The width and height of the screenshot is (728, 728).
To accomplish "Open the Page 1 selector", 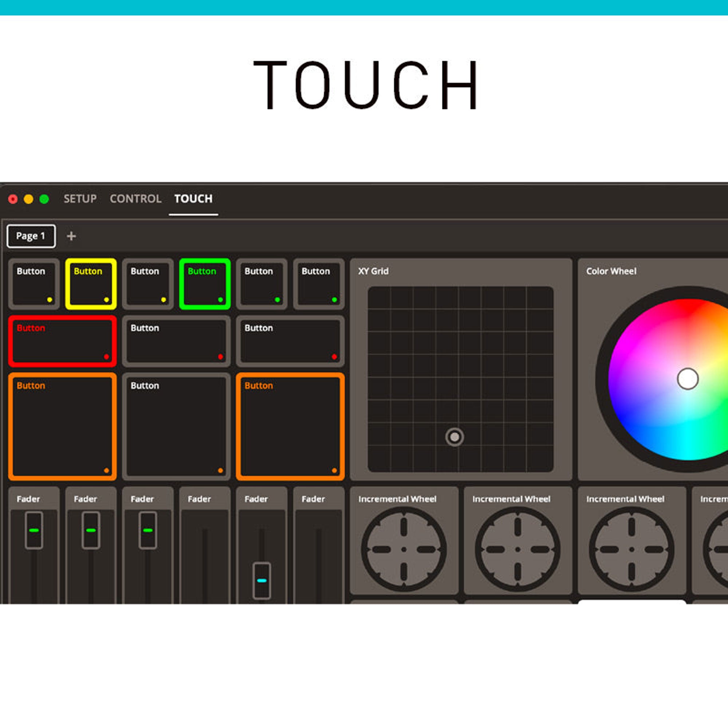I will point(31,236).
